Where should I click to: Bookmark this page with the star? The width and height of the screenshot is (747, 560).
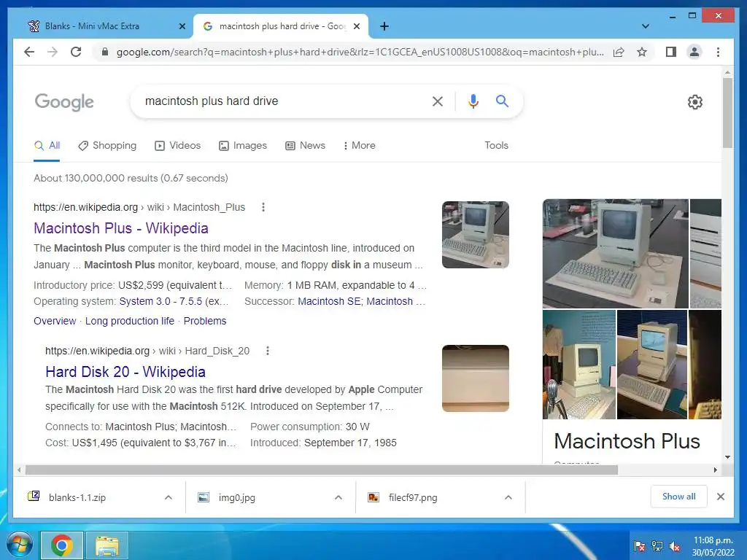point(642,52)
